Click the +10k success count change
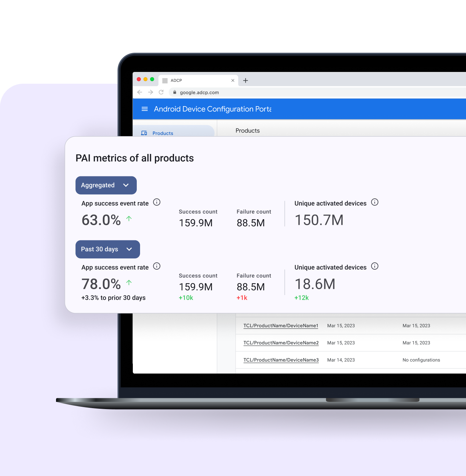The height and width of the screenshot is (476, 466). click(186, 298)
